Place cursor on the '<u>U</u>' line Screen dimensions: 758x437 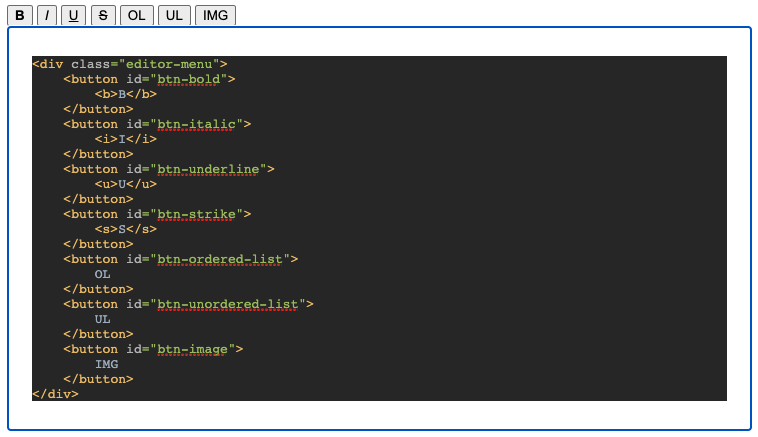point(126,184)
